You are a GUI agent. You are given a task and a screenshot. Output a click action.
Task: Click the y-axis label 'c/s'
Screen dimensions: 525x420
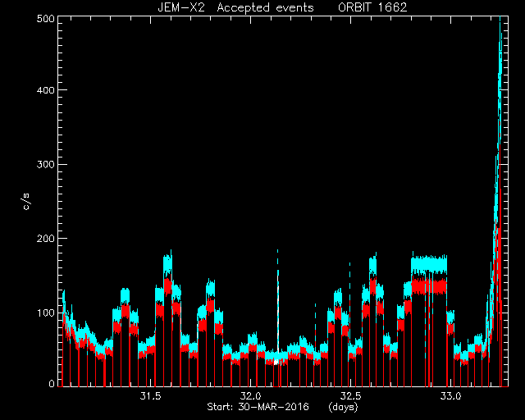click(x=27, y=201)
